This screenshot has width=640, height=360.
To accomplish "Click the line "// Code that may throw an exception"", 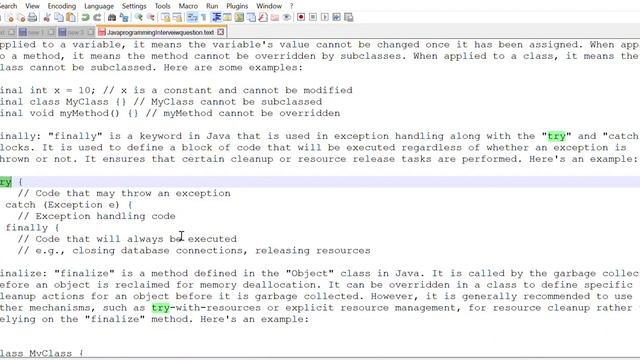I will tap(124, 193).
